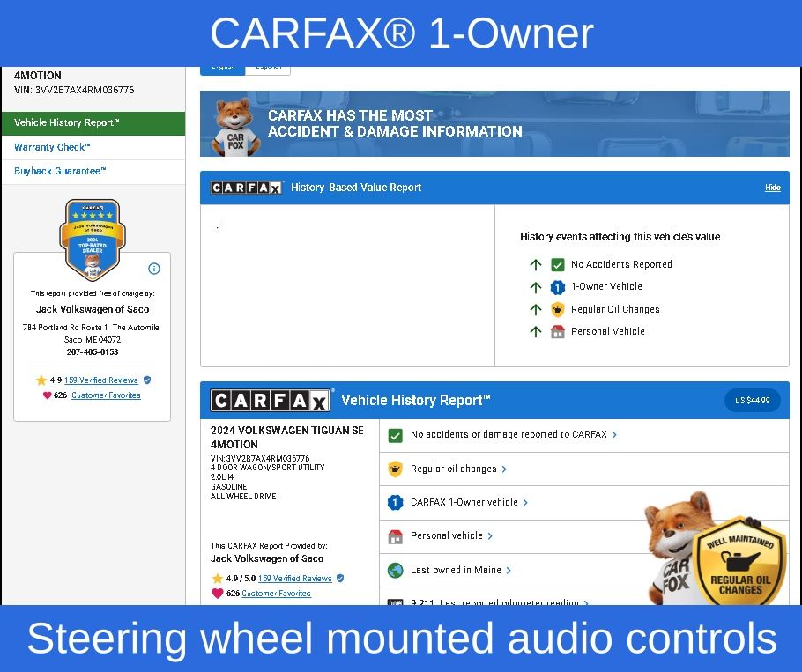The image size is (802, 672).
Task: Click the Top-Rated Dealer badge in the sidebar
Action: pos(93,240)
